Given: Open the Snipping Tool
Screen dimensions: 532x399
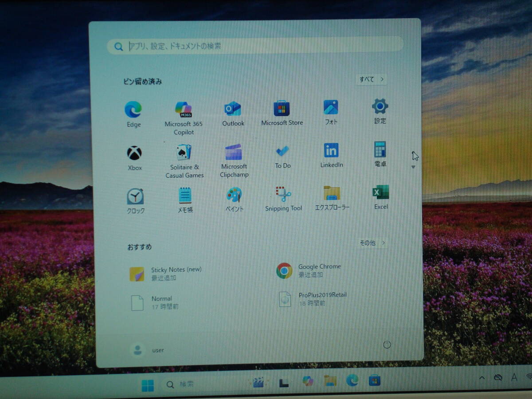Looking at the screenshot, I should coord(284,199).
